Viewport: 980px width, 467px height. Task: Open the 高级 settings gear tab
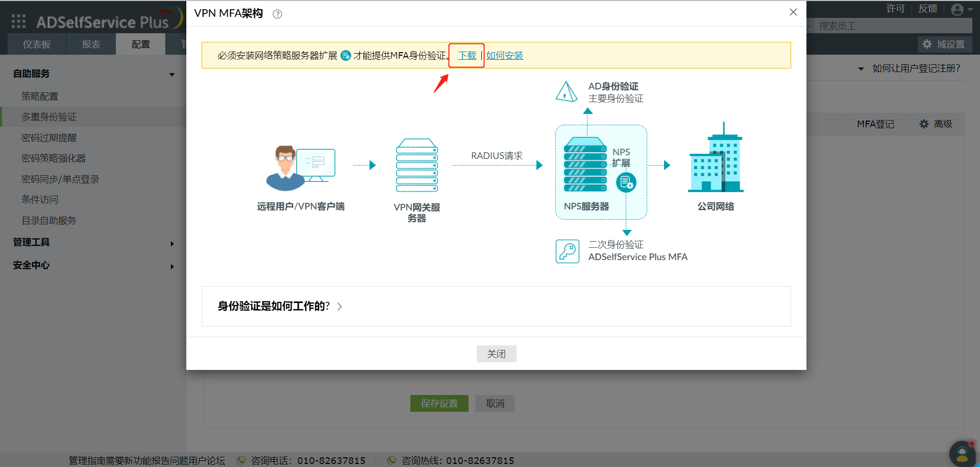936,124
